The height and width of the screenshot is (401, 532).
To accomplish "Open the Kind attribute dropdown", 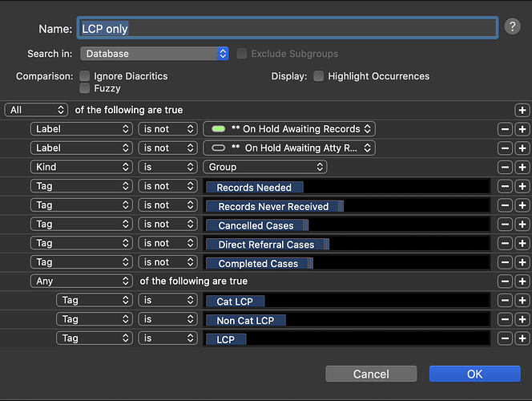I will click(82, 167).
